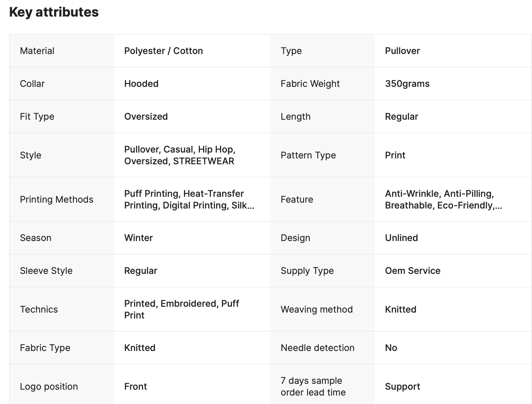
Task: Click the Key attributes heading
Action: click(x=54, y=12)
